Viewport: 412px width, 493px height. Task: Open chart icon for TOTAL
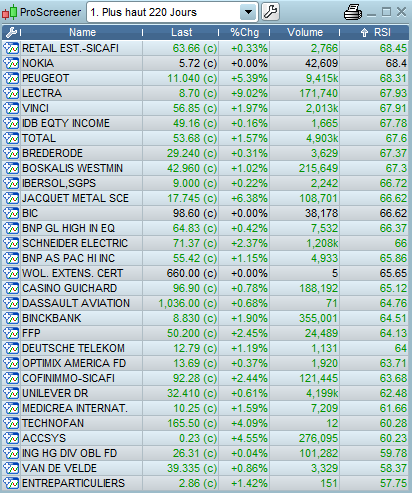click(x=11, y=138)
